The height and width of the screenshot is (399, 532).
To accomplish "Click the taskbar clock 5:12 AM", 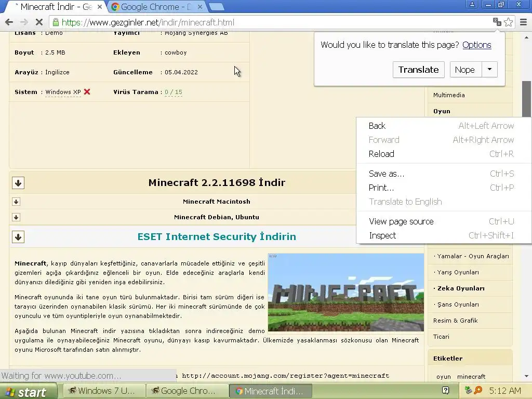I will (x=505, y=391).
